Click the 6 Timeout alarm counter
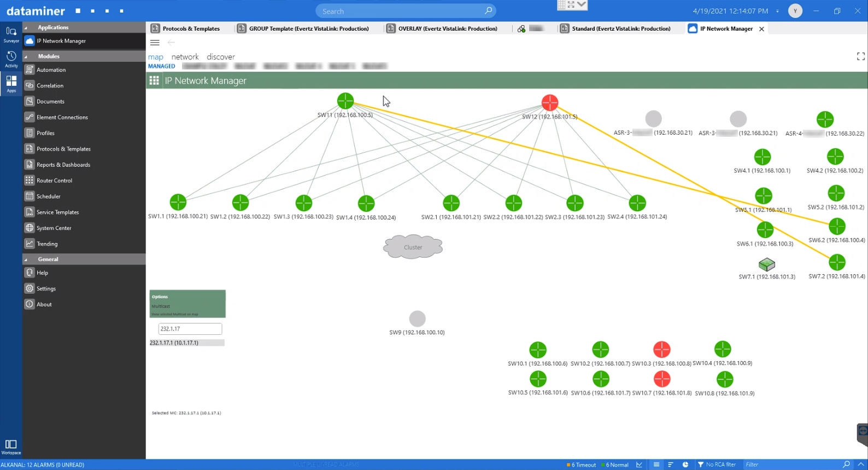Image resolution: width=868 pixels, height=470 pixels. tap(581, 465)
